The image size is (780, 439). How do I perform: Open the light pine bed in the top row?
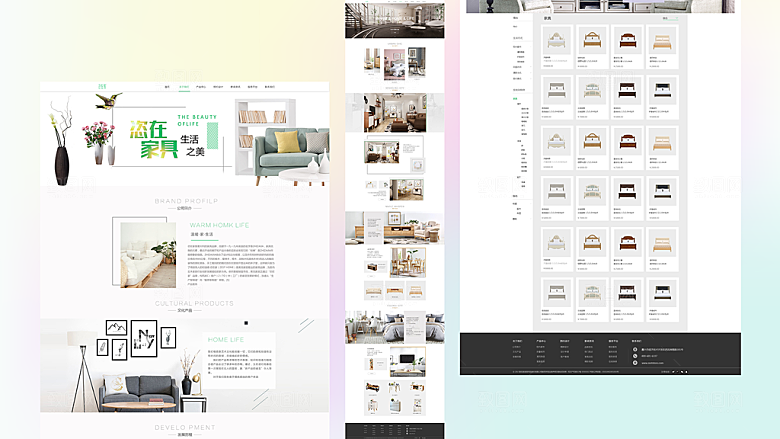click(x=663, y=47)
